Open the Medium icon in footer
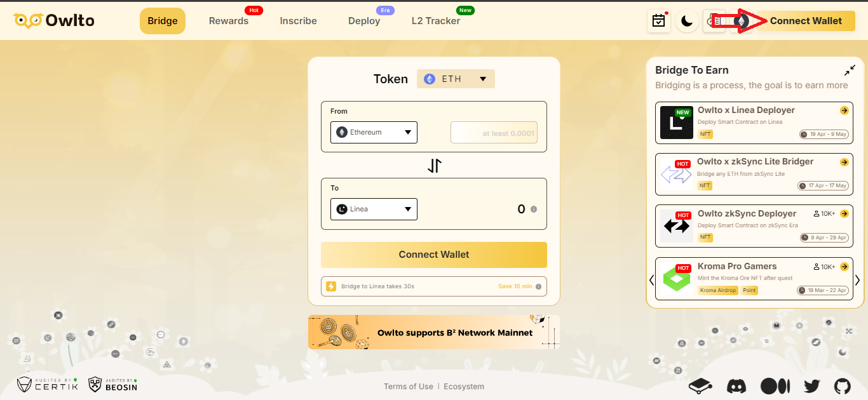This screenshot has height=400, width=868. (x=775, y=385)
